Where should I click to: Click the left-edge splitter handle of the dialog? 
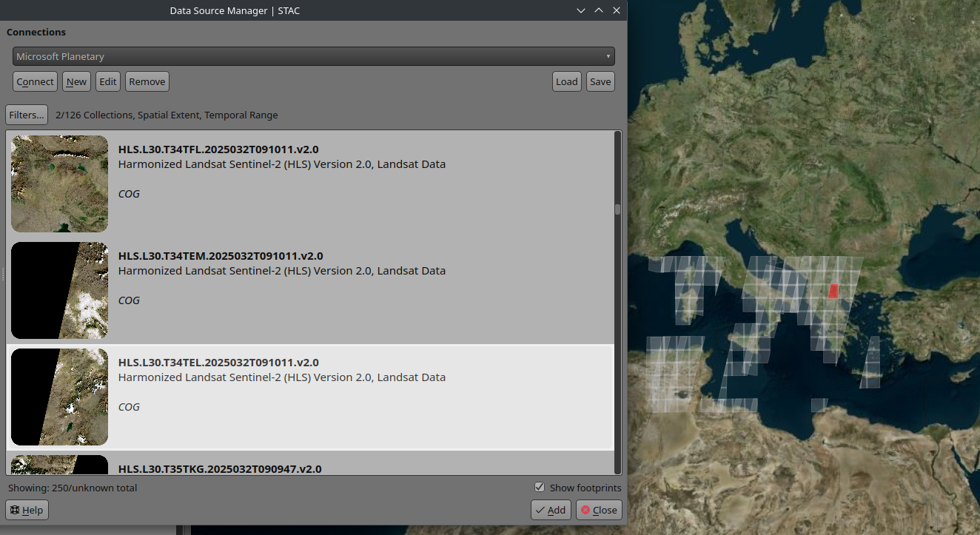click(3, 275)
